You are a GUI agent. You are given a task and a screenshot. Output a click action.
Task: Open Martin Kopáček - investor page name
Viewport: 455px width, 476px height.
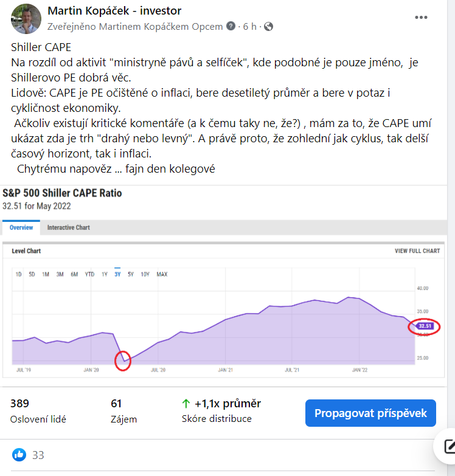(114, 11)
